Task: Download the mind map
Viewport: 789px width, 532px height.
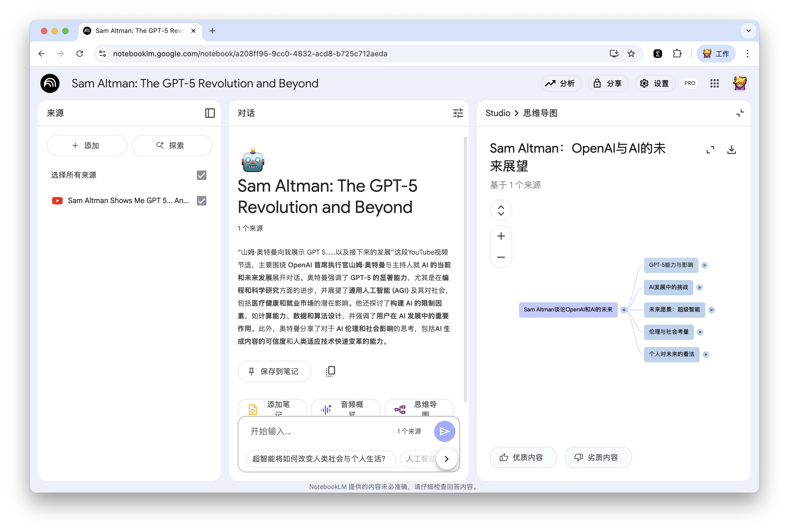Action: point(731,150)
